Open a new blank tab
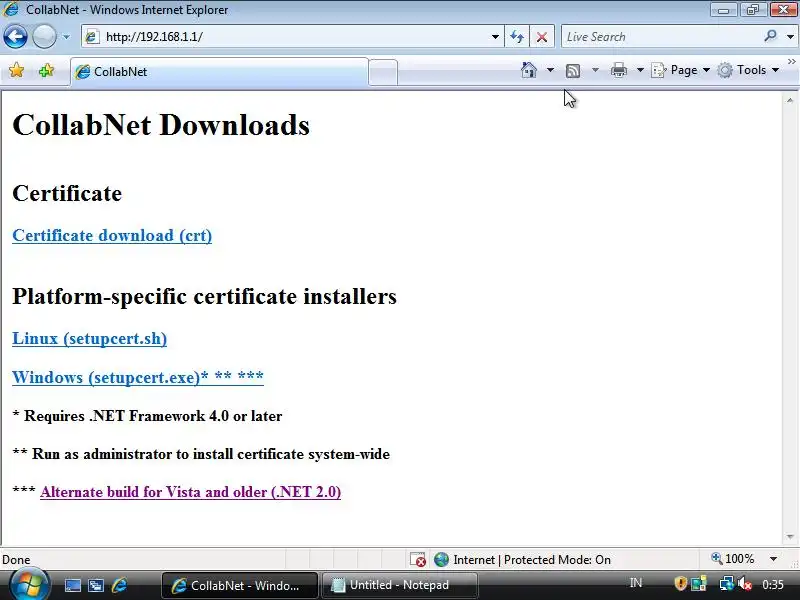 [x=383, y=72]
